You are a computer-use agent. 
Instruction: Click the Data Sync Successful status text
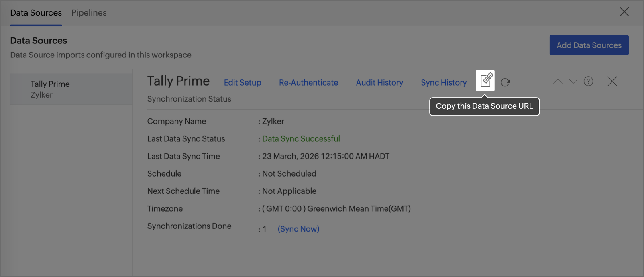[301, 139]
